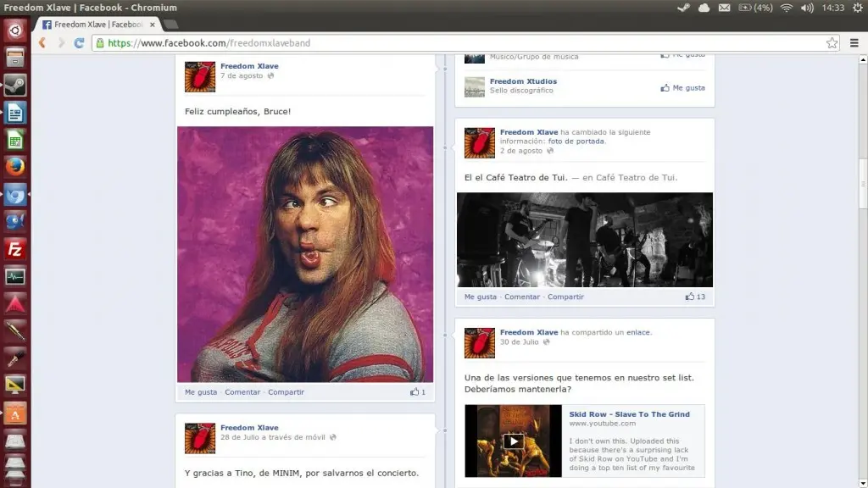Screen dimensions: 868x488
Task: Click the scrollbar up arrow
Action: point(863,59)
